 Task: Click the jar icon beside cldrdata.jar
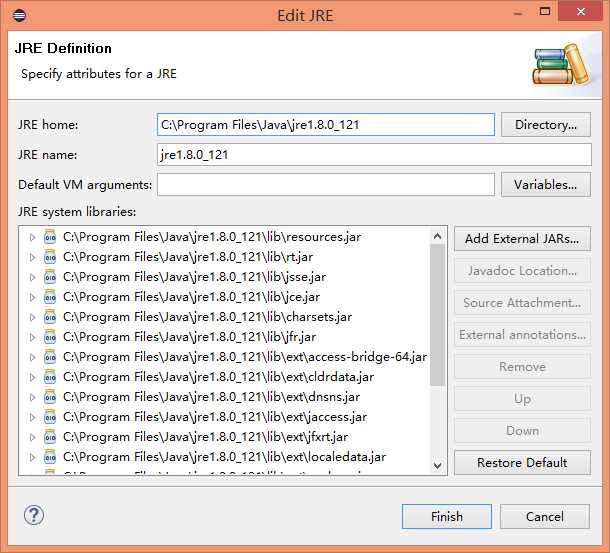pos(50,377)
